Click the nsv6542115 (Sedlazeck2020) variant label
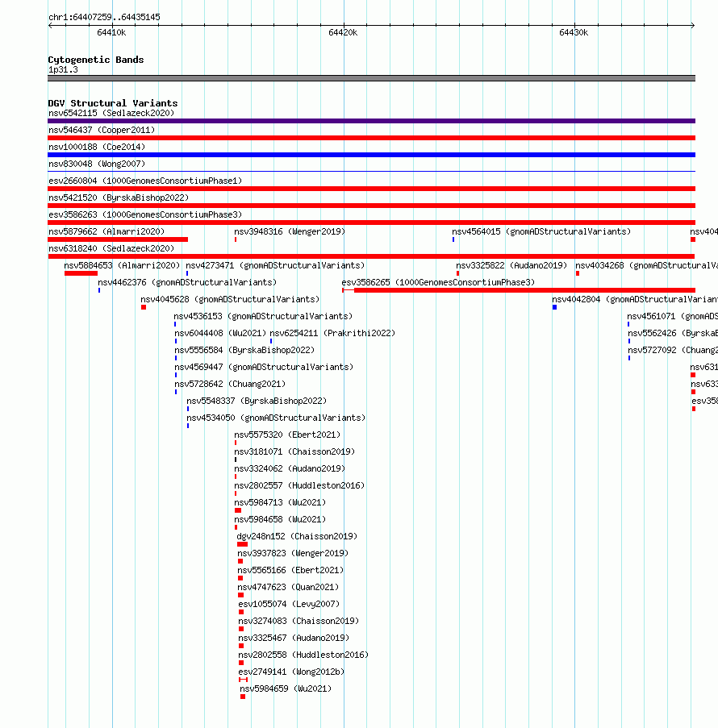This screenshot has height=728, width=718. 111,113
